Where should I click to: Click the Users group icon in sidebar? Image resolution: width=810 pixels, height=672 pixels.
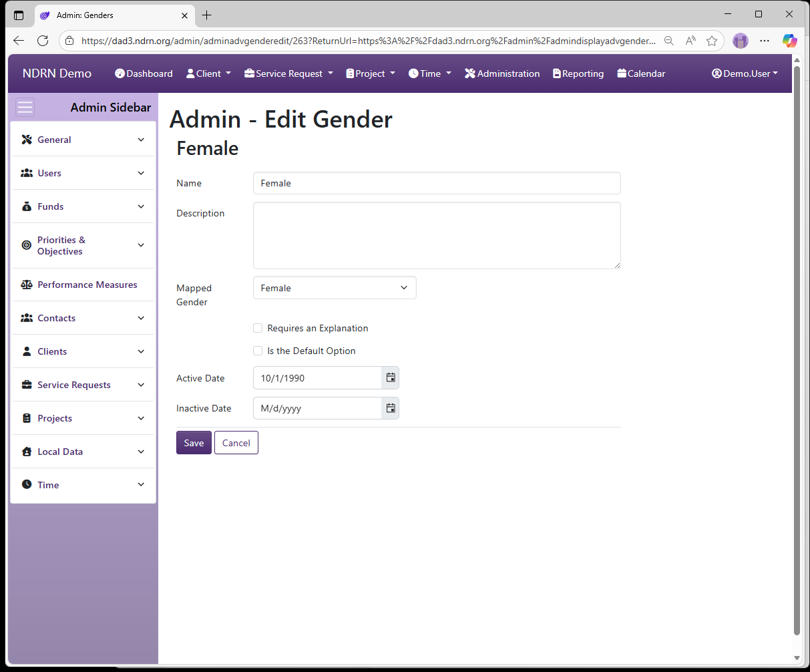point(27,173)
